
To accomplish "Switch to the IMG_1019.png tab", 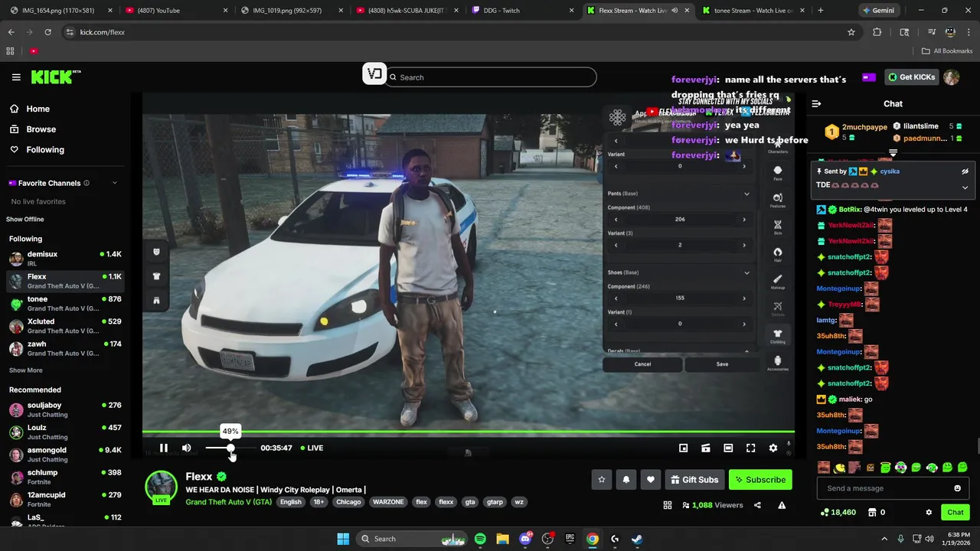I will 290,11.
